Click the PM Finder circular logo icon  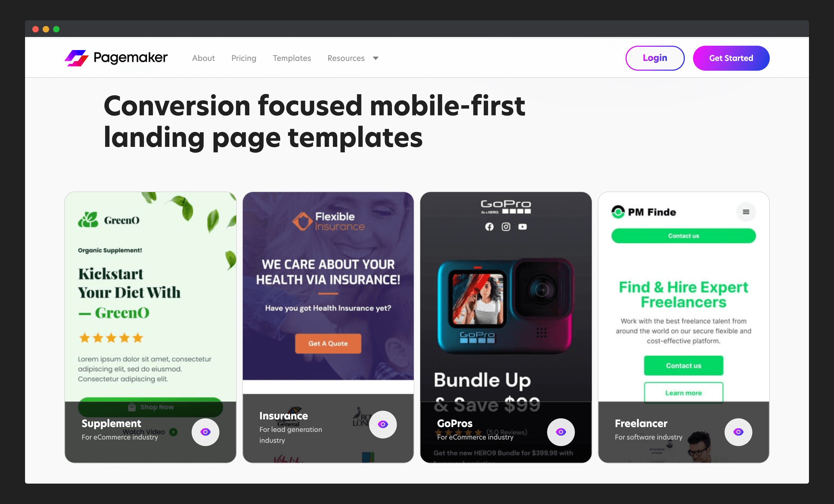coord(616,212)
